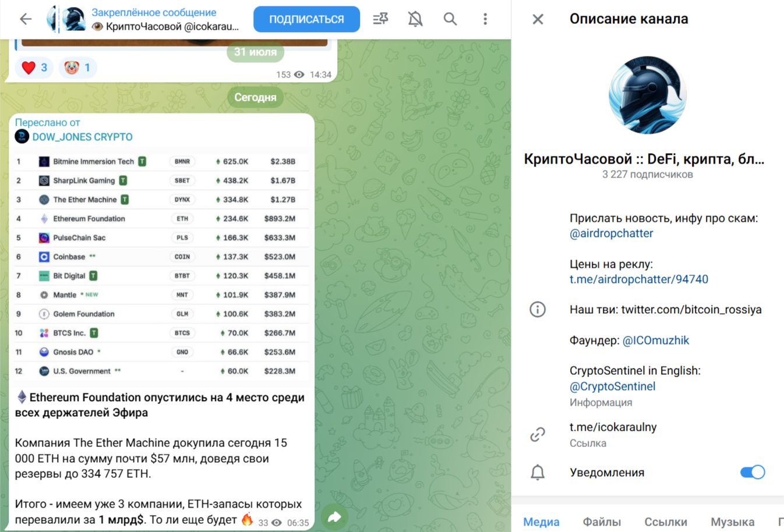Viewport: 784px width, 532px height.
Task: Open the three-dot more options menu
Action: click(485, 19)
